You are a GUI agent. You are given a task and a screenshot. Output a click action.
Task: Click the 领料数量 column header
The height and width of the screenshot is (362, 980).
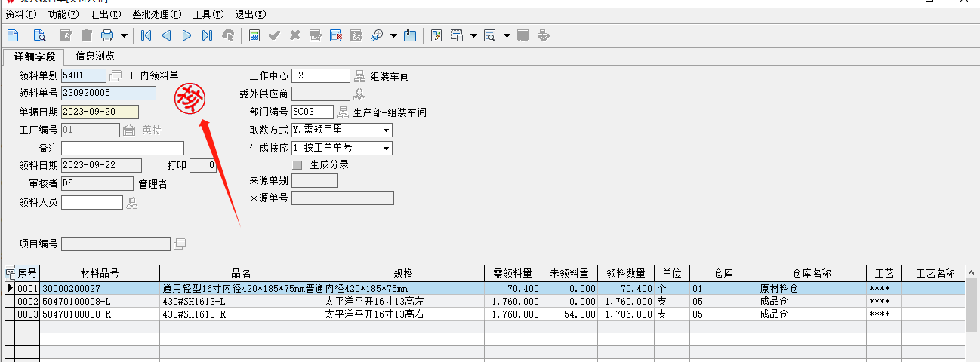[626, 274]
